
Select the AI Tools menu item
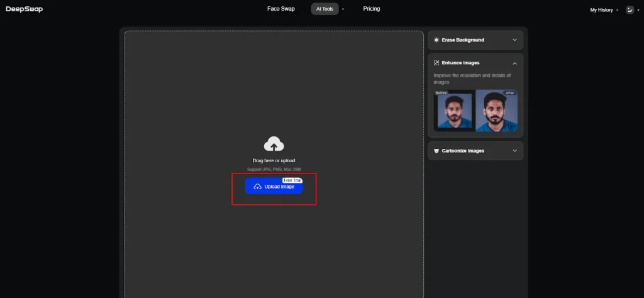pyautogui.click(x=325, y=9)
